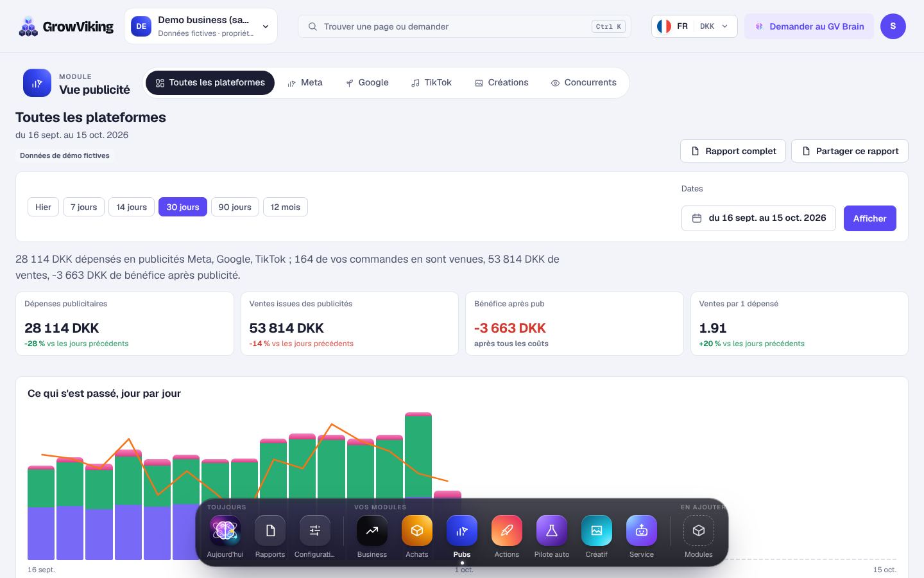Click the 15 oct. axis label
Viewport: 924px width, 578px height.
coord(885,570)
